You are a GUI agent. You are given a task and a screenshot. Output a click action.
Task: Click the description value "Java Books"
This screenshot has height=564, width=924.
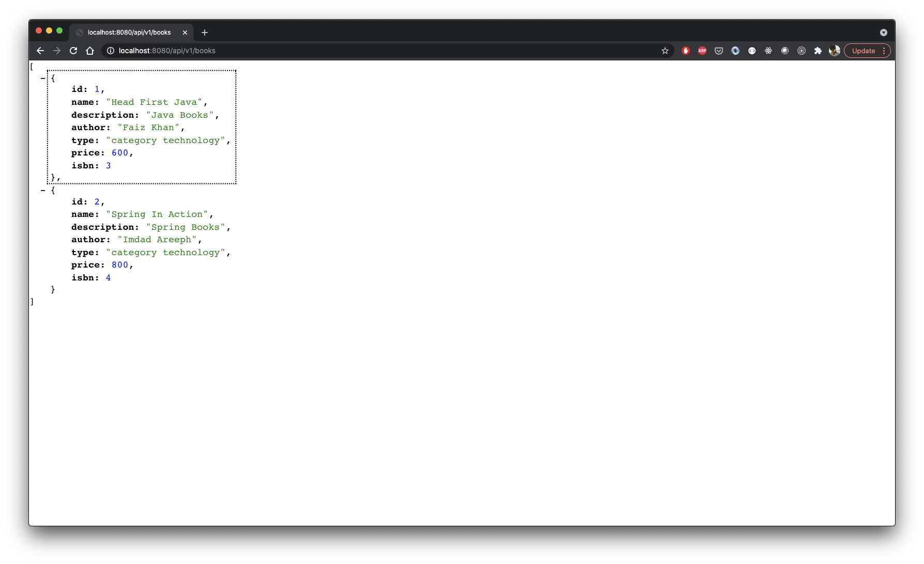(x=180, y=115)
